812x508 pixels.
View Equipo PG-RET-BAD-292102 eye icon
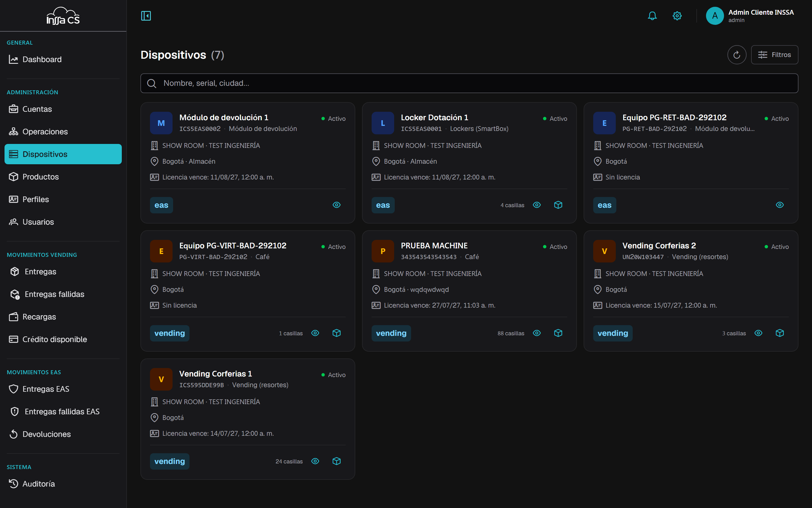pyautogui.click(x=780, y=205)
